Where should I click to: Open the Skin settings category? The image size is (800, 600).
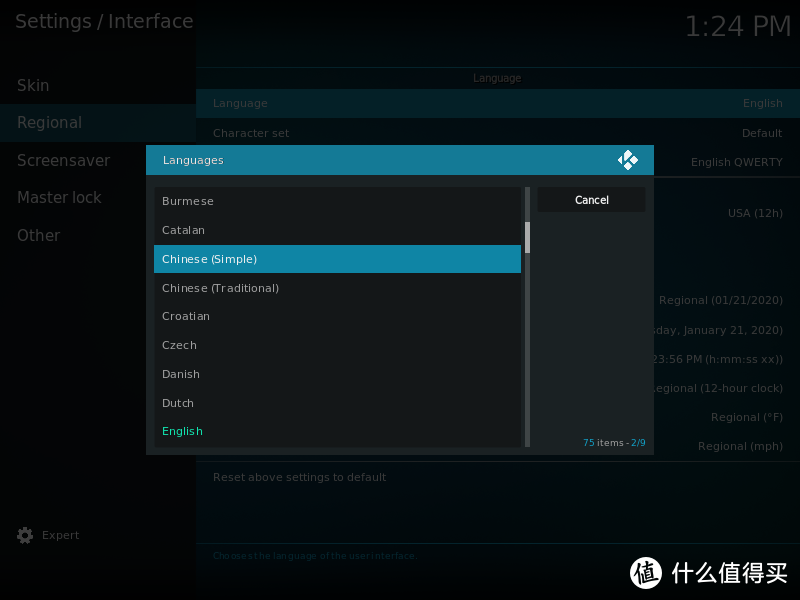pos(98,85)
